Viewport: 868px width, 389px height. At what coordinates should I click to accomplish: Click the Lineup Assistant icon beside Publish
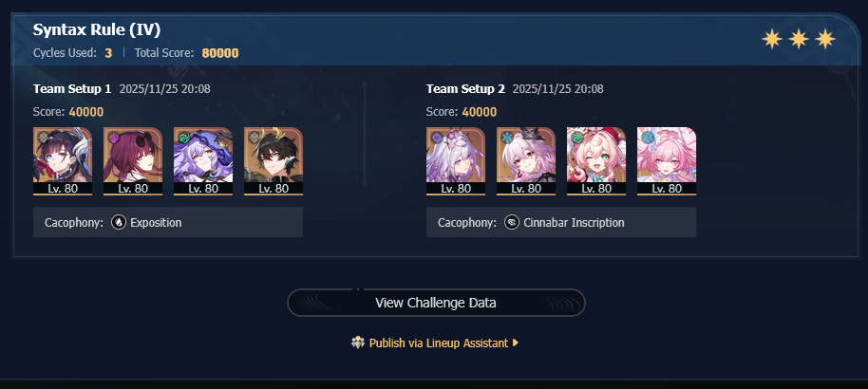358,343
